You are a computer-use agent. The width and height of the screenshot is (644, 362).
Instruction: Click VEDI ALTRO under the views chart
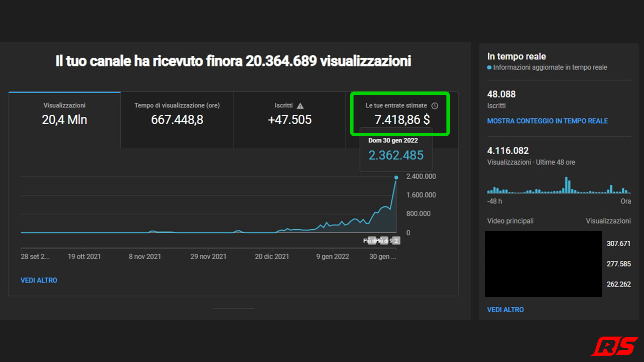pos(39,280)
